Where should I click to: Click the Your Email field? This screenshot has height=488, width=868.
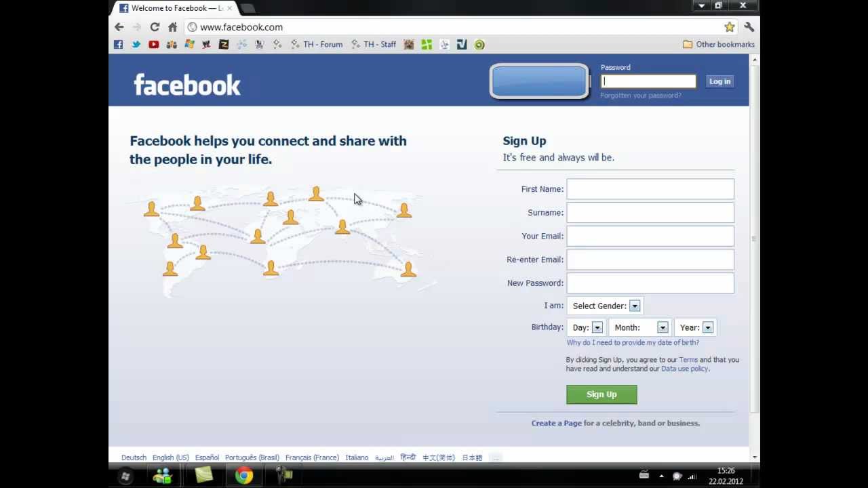tap(650, 236)
